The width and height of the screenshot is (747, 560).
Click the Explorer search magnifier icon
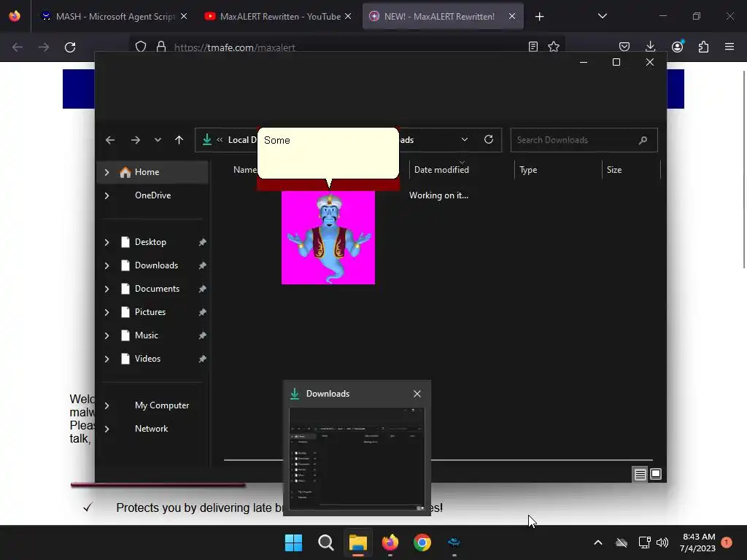click(x=643, y=140)
